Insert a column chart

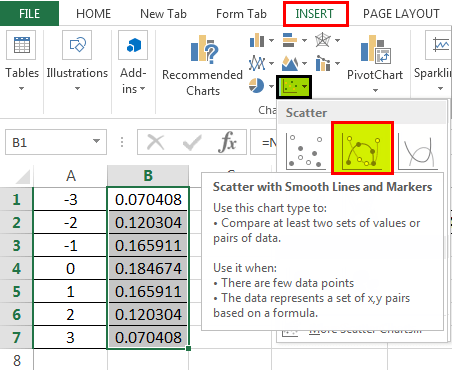pos(257,40)
